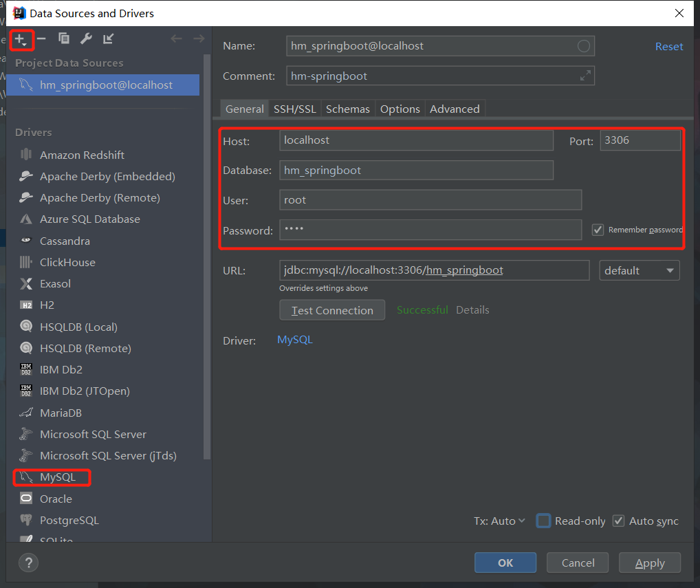This screenshot has height=588, width=700.
Task: Click the IBM Db2 driver icon
Action: (x=26, y=369)
